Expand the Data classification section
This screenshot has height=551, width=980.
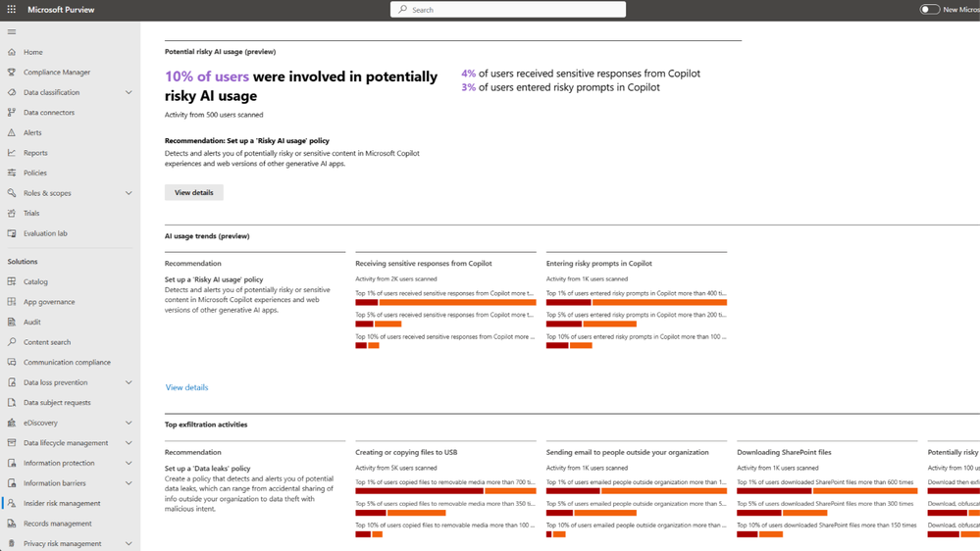coord(129,92)
